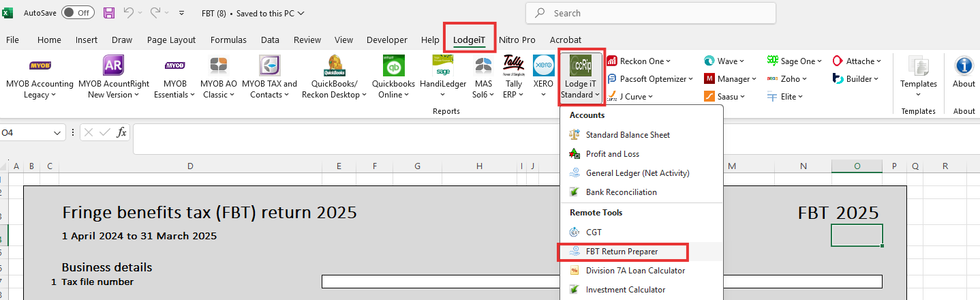Switch to the Developer tab
The image size is (980, 300).
coord(387,40)
